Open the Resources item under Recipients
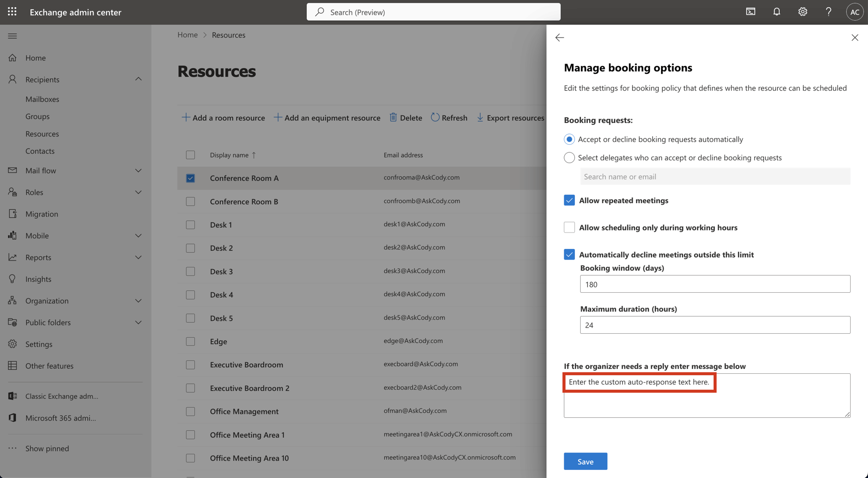Image resolution: width=868 pixels, height=478 pixels. tap(42, 134)
